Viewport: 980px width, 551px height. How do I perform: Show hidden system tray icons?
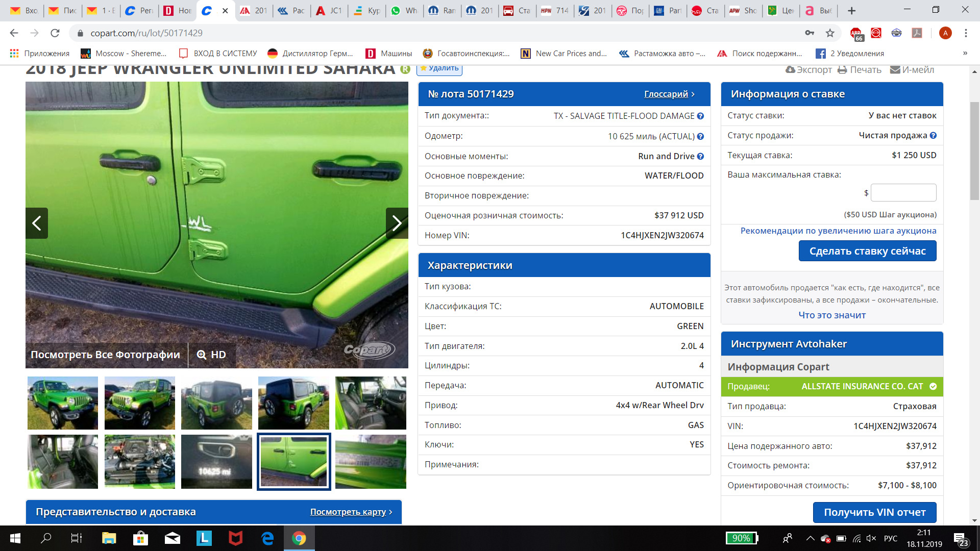pos(810,538)
